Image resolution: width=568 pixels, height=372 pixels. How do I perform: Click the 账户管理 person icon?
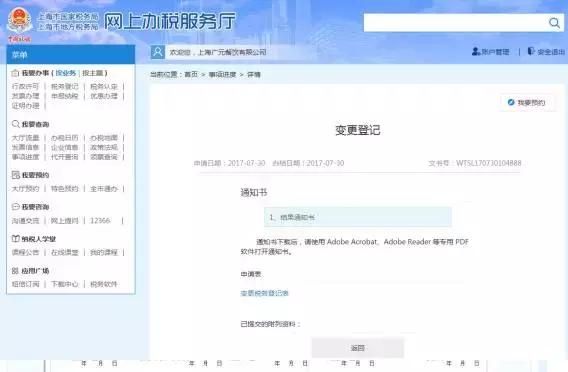tap(476, 51)
